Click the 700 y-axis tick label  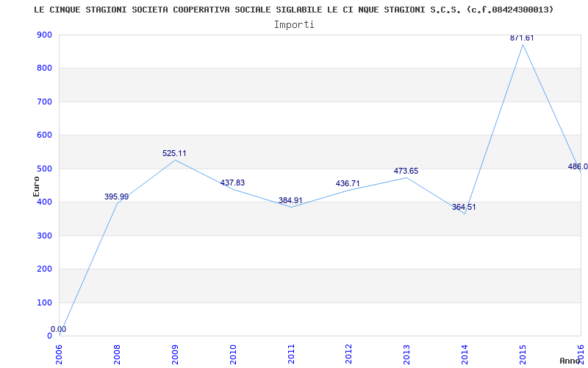click(44, 102)
